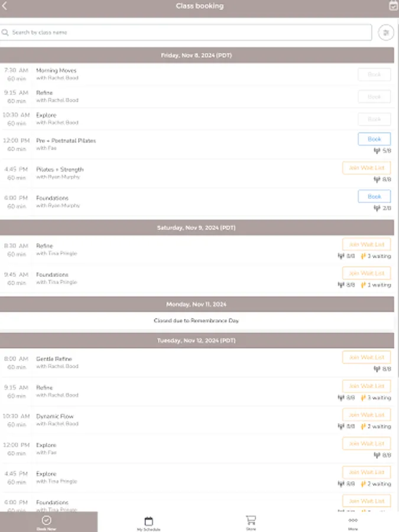Book the 12:00 PM Pre + Postnatal Pilates class
Viewport: 399px width, 532px height.
click(x=373, y=139)
